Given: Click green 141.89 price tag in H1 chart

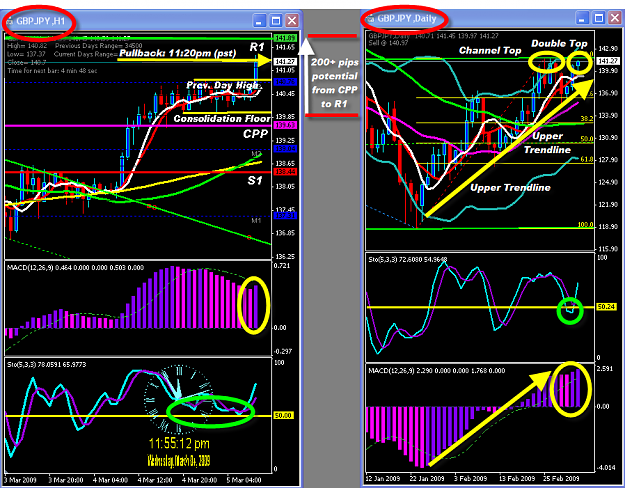Looking at the screenshot, I should click(x=285, y=38).
